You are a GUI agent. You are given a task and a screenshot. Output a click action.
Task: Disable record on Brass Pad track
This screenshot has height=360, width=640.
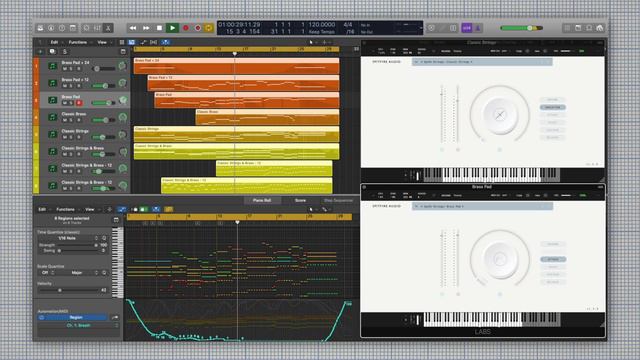pyautogui.click(x=79, y=103)
